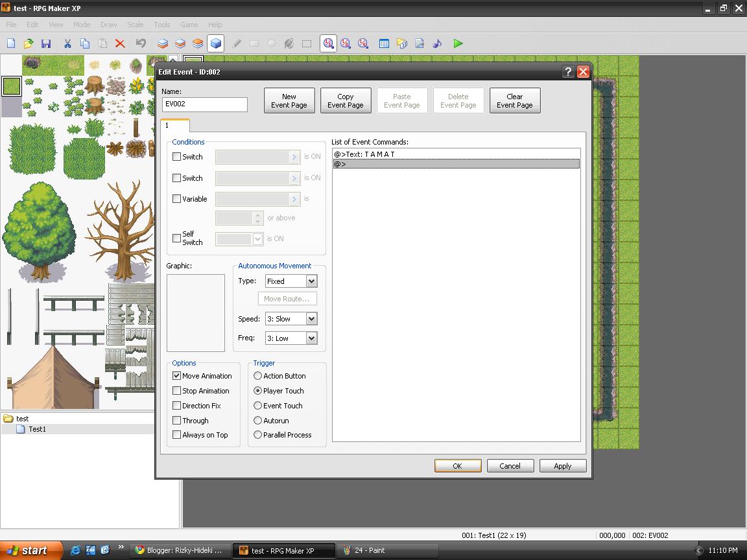Open the movement Type dropdown

pyautogui.click(x=311, y=281)
